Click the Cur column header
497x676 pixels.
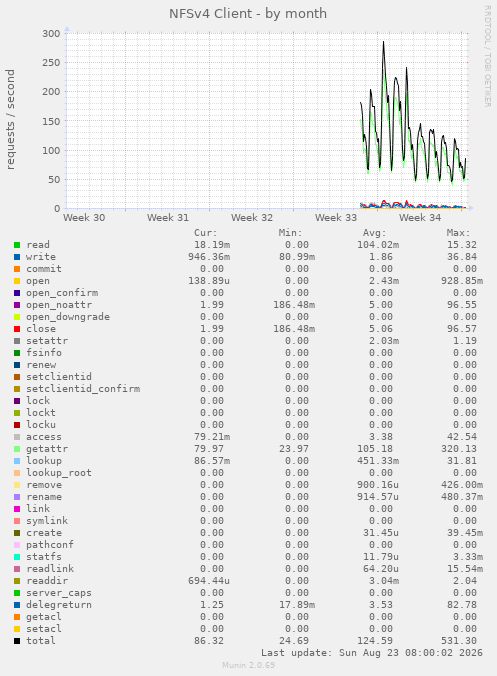(x=206, y=233)
